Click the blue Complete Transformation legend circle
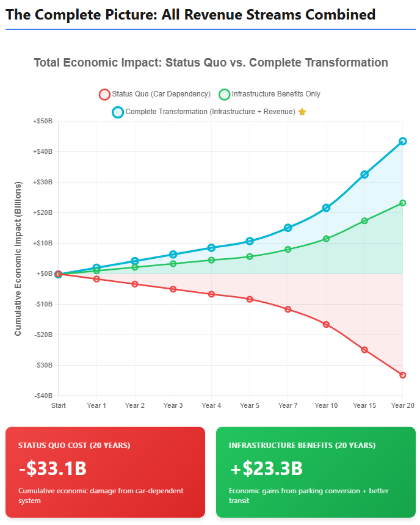This screenshot has height=525, width=420. pos(118,112)
